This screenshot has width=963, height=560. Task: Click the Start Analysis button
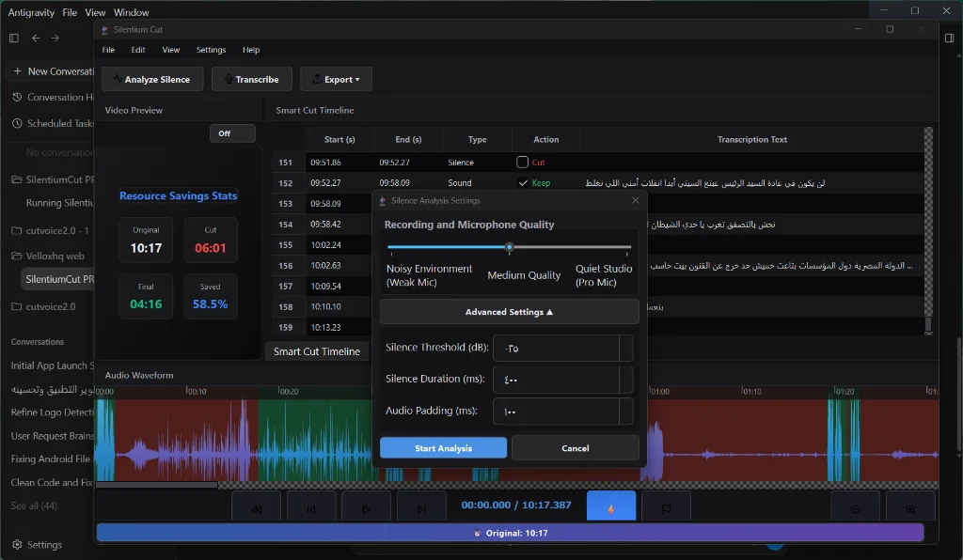click(x=444, y=448)
